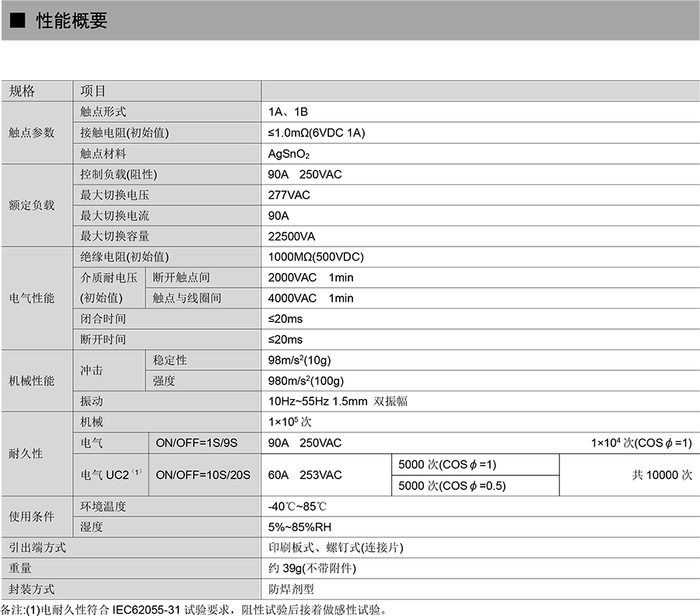Click the 电气性能 category cell

pyautogui.click(x=32, y=298)
